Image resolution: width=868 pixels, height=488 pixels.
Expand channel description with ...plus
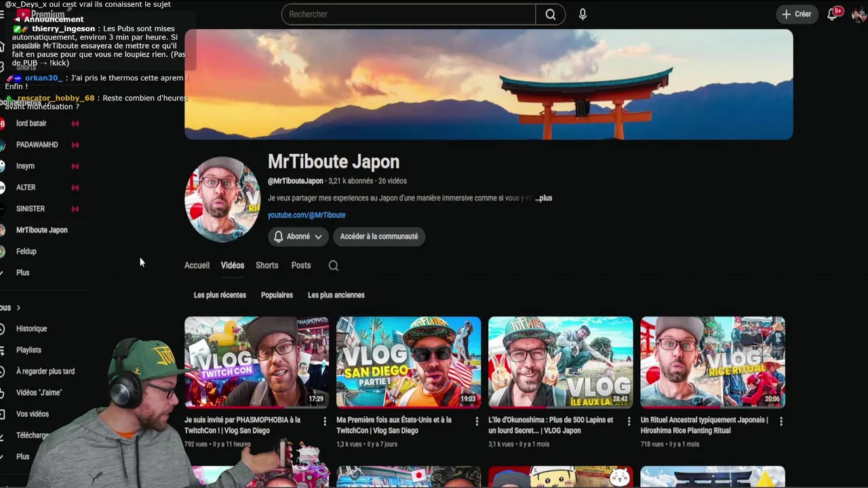click(544, 198)
